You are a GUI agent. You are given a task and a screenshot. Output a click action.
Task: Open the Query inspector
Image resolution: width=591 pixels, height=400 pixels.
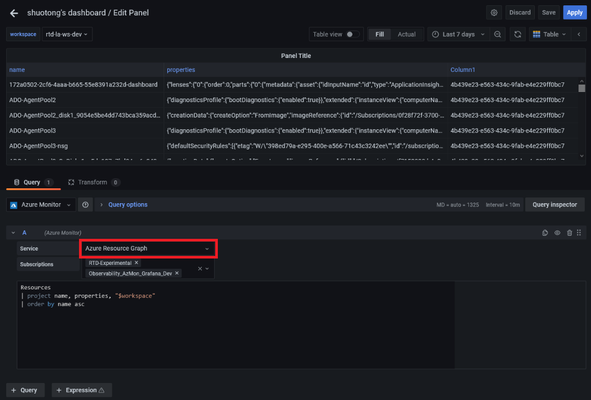point(554,205)
